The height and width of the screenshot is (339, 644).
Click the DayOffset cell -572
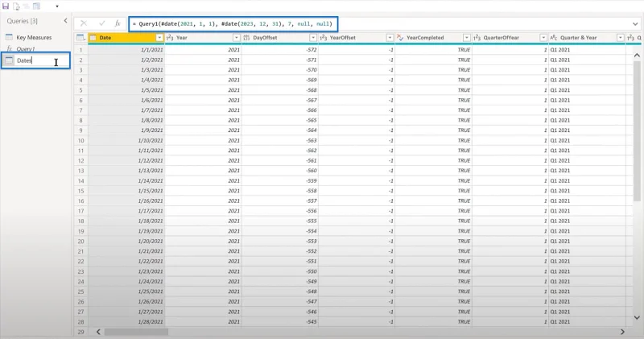[279, 50]
